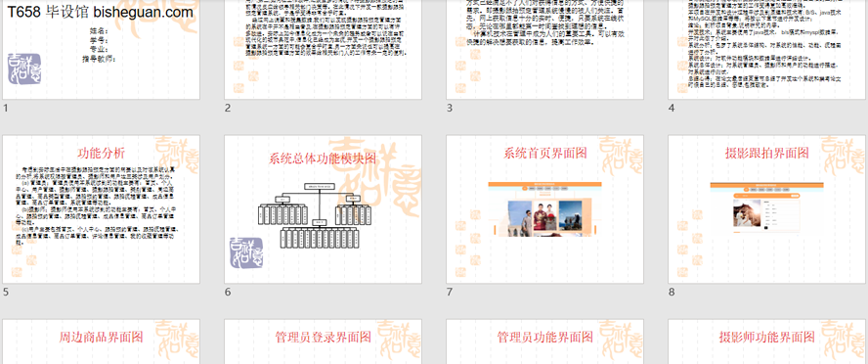Open the 摄影跟拍界面图 slide thumbnail

tap(766, 209)
